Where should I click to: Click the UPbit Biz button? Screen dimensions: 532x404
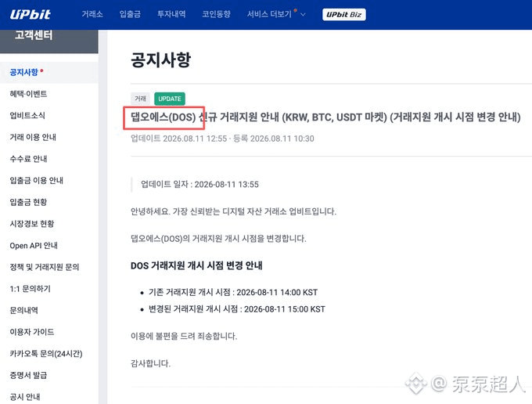pos(343,15)
